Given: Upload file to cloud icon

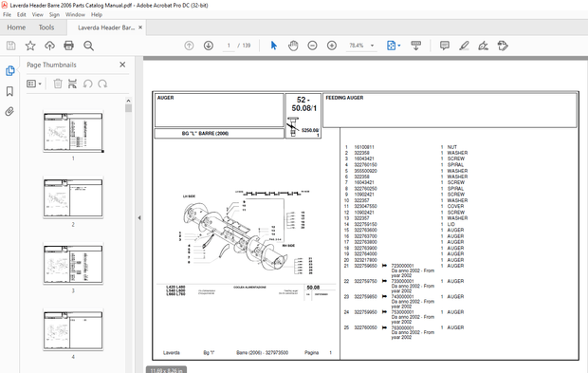Looking at the screenshot, I should click(x=49, y=46).
